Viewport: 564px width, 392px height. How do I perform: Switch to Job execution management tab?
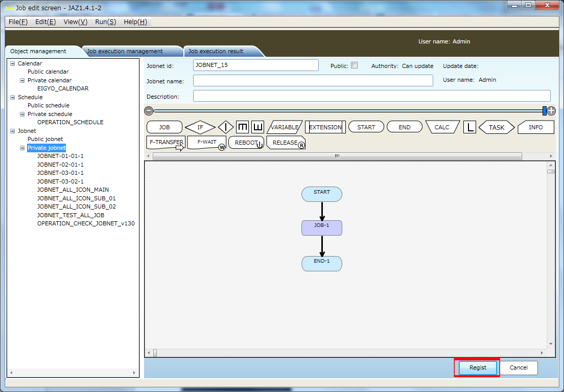pyautogui.click(x=125, y=51)
